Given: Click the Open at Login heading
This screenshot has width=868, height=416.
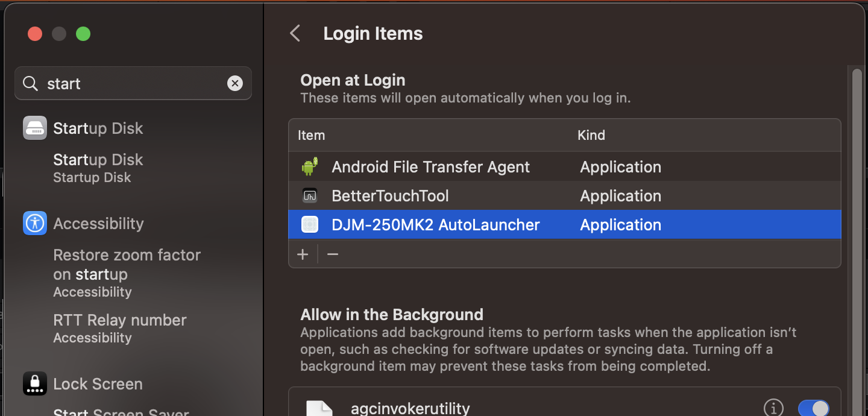Looking at the screenshot, I should pyautogui.click(x=353, y=80).
